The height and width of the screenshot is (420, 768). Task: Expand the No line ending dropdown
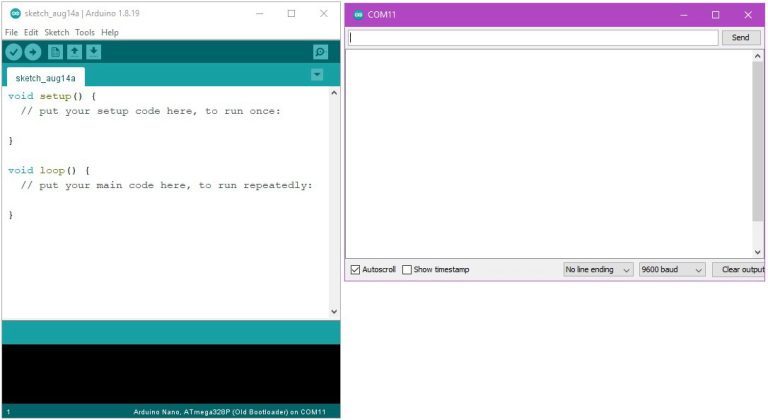[x=598, y=270]
